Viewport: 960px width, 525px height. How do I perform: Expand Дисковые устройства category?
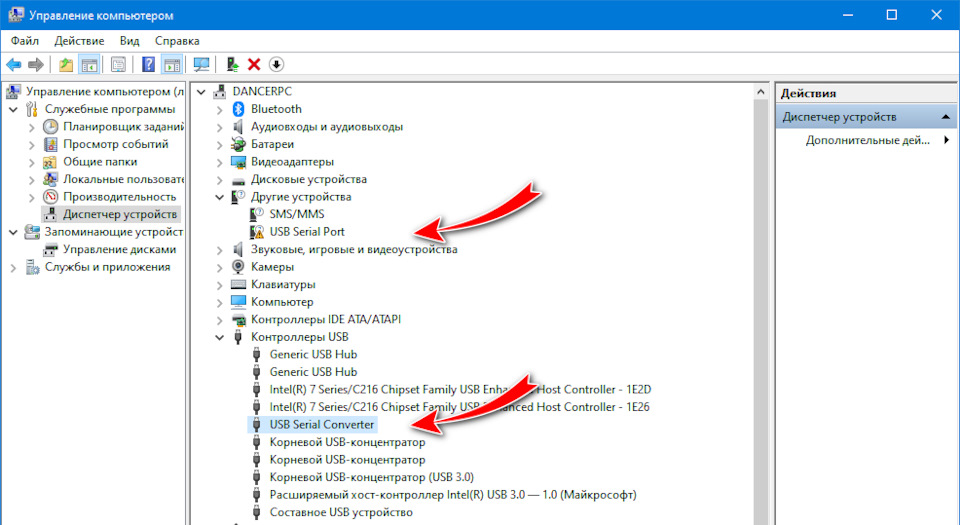pyautogui.click(x=220, y=180)
